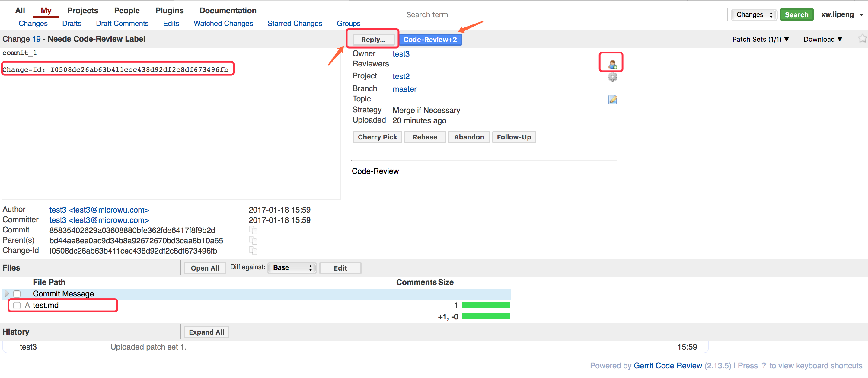Open the xw.lipeng user menu arrow

861,15
